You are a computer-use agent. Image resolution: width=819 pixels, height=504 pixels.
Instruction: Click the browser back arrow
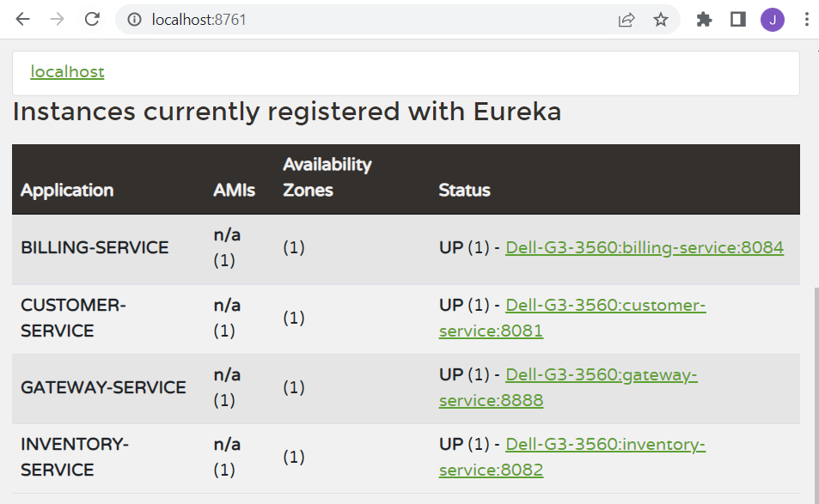coord(23,20)
